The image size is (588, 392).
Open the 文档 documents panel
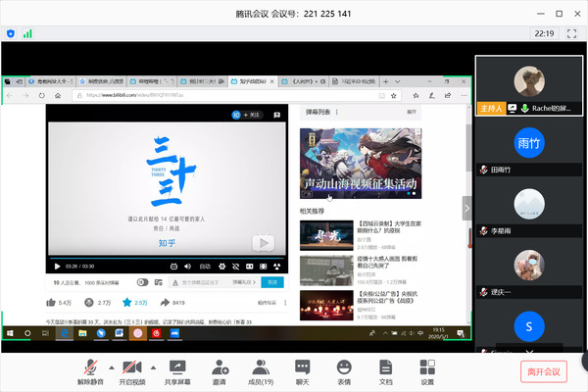385,371
